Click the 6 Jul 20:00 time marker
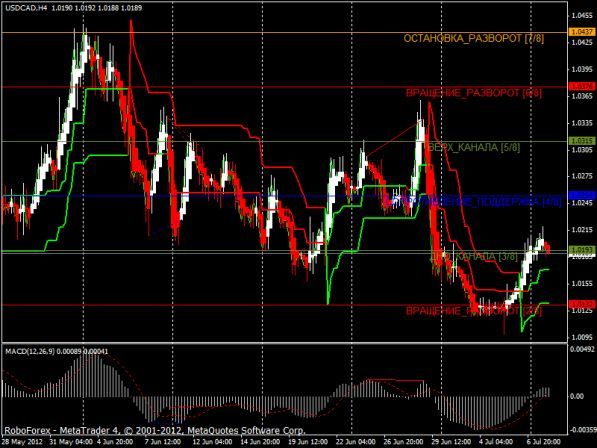 [543, 442]
